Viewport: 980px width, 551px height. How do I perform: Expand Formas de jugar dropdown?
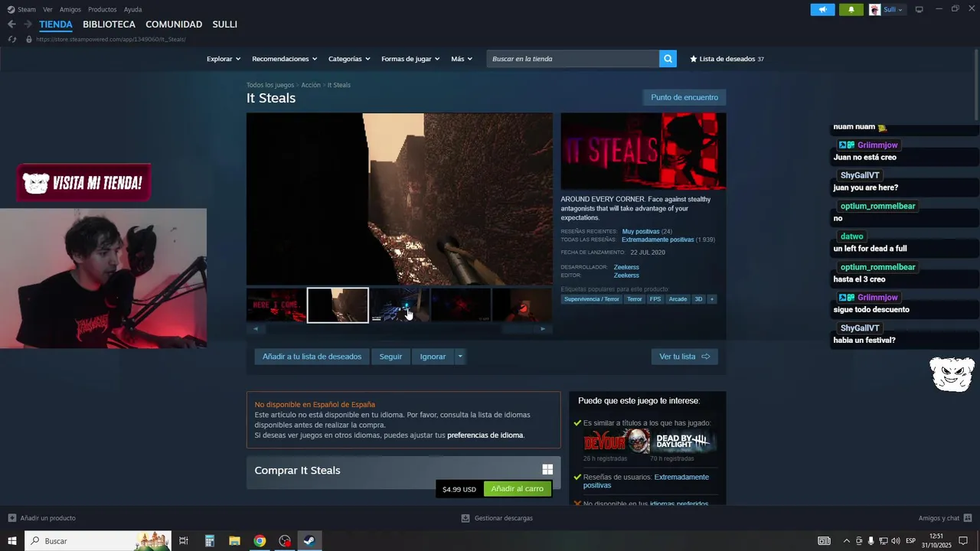point(410,59)
